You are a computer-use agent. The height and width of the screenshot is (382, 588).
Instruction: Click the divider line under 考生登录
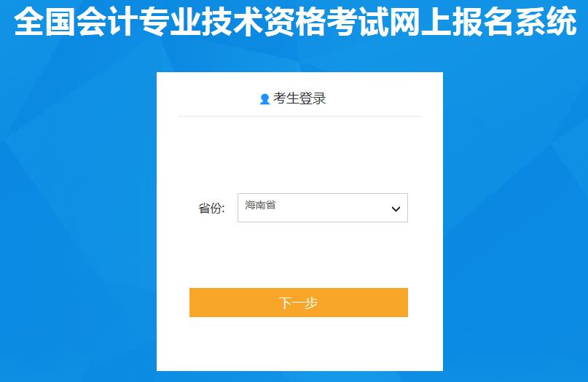pos(299,117)
